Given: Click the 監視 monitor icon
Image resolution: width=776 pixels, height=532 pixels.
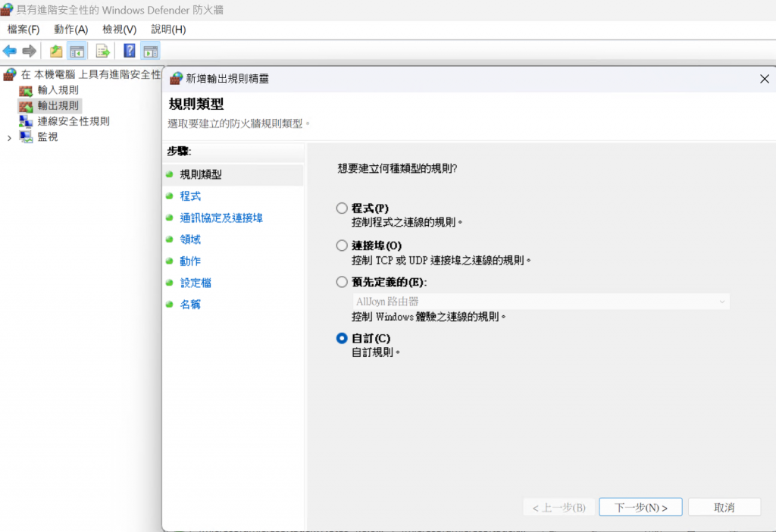Looking at the screenshot, I should tap(26, 137).
